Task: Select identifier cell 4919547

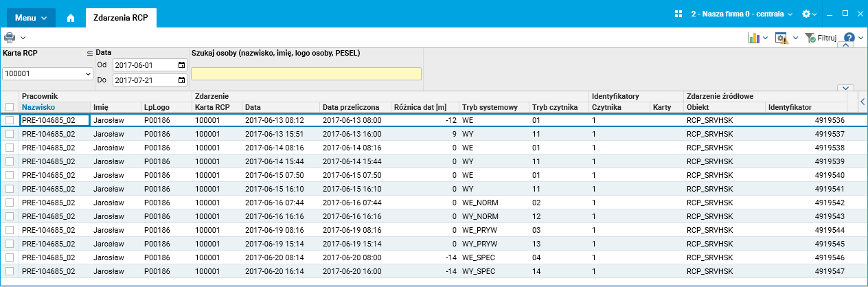Action: [806, 271]
